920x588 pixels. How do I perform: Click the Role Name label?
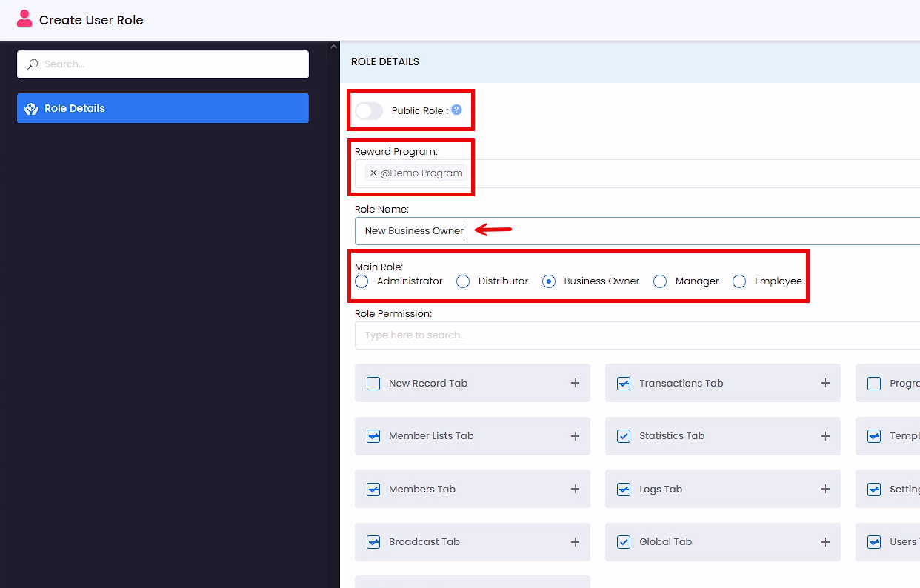(381, 210)
